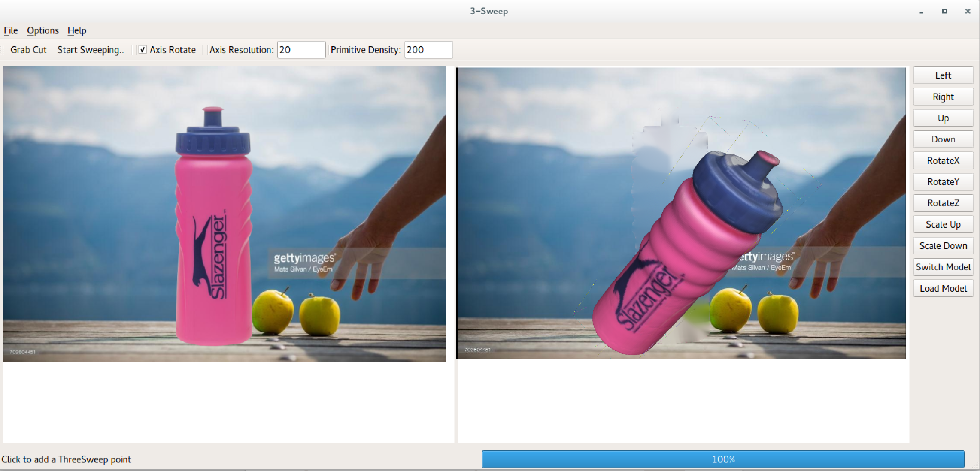This screenshot has width=980, height=471.
Task: Open the Help menu
Action: click(x=77, y=30)
